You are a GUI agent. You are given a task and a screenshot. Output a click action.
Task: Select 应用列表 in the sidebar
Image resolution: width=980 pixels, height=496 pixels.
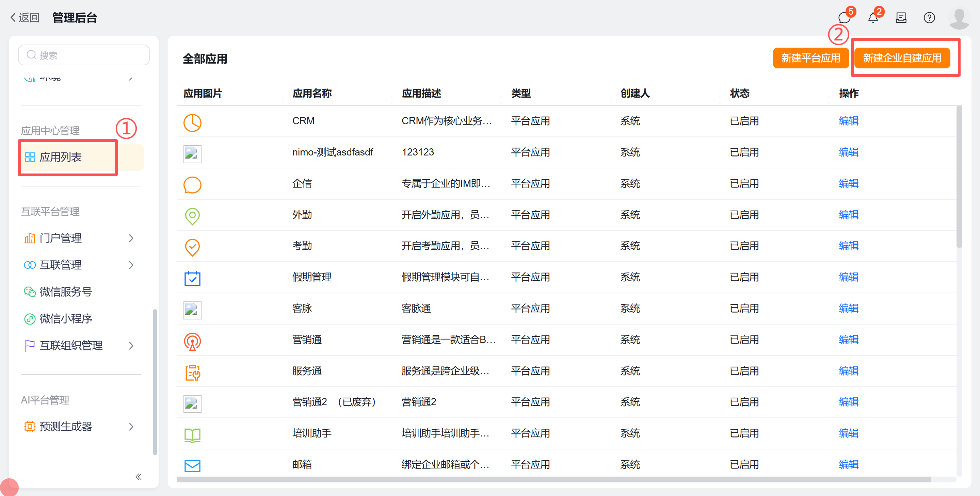pos(61,157)
